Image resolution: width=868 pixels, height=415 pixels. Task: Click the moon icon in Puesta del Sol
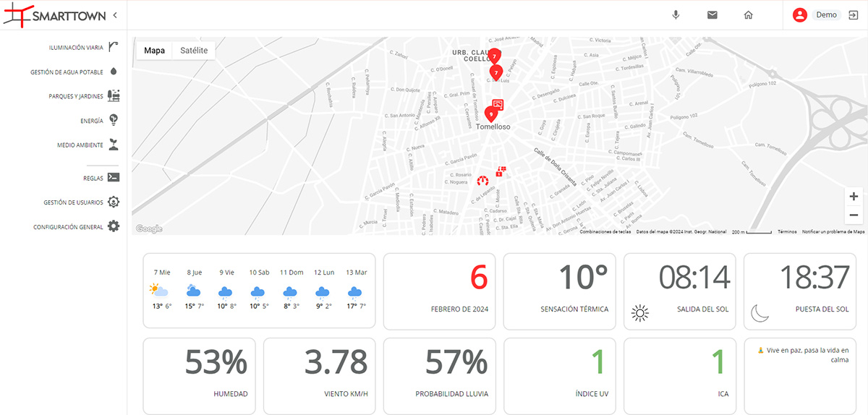coord(759,313)
